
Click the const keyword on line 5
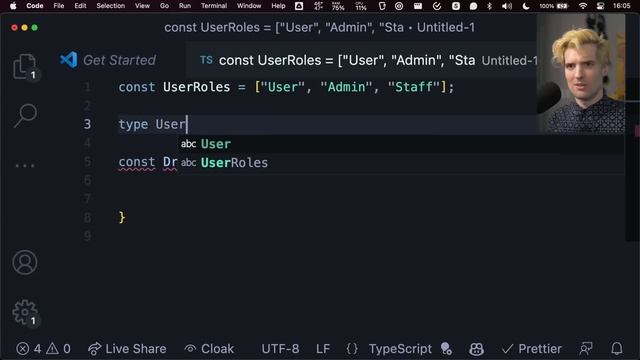(137, 162)
